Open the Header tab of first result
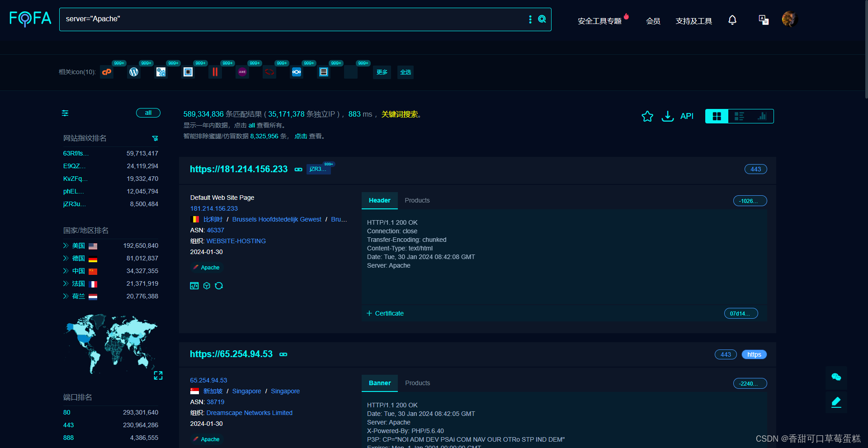This screenshot has width=868, height=448. click(380, 200)
